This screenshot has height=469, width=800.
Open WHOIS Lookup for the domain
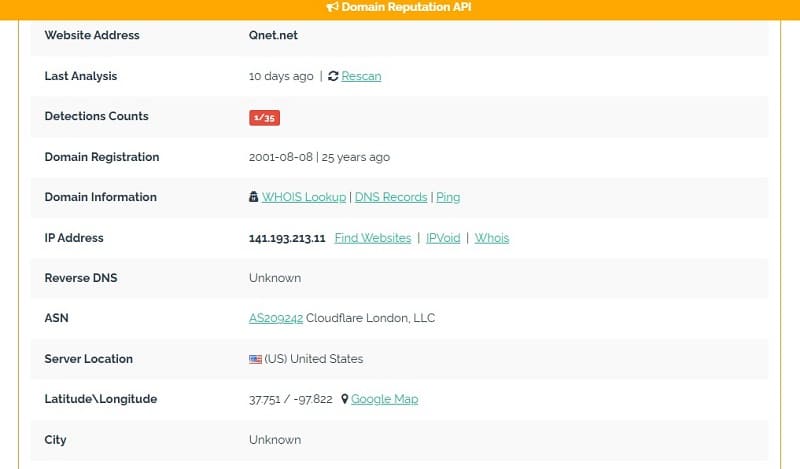coord(304,197)
